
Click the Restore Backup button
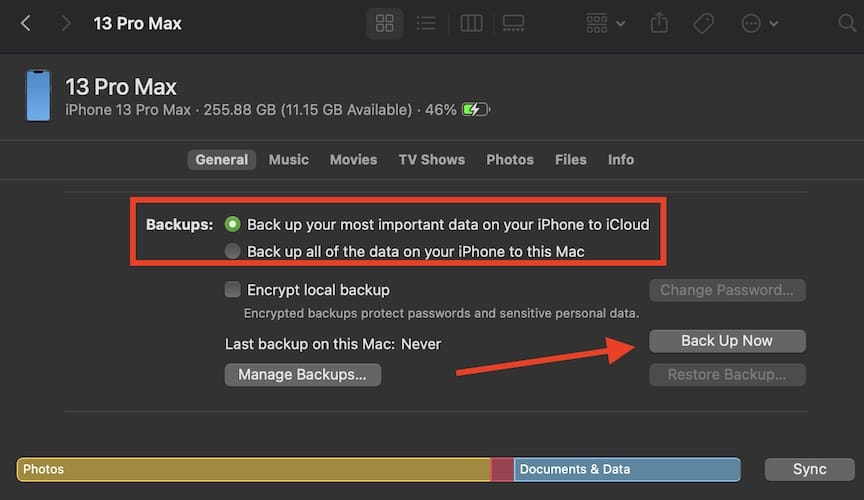click(727, 375)
